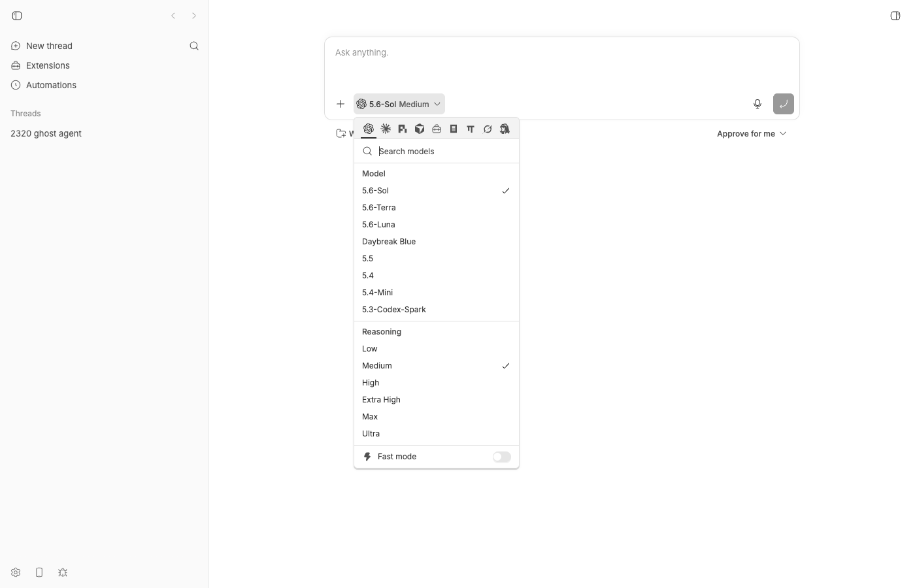Submit prompt with the send button
Screen dimensions: 915x588
click(784, 104)
